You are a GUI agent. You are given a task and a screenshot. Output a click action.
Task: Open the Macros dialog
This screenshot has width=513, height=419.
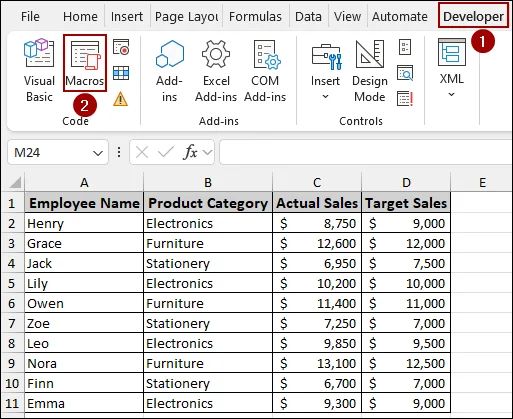(85, 63)
